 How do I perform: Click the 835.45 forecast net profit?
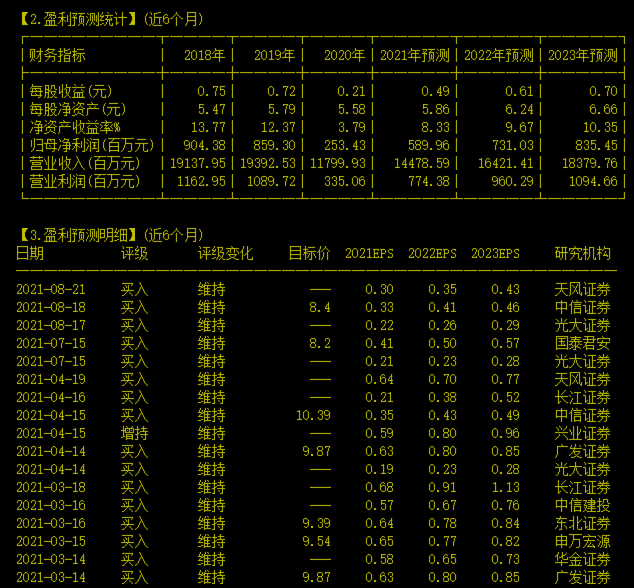pyautogui.click(x=596, y=145)
